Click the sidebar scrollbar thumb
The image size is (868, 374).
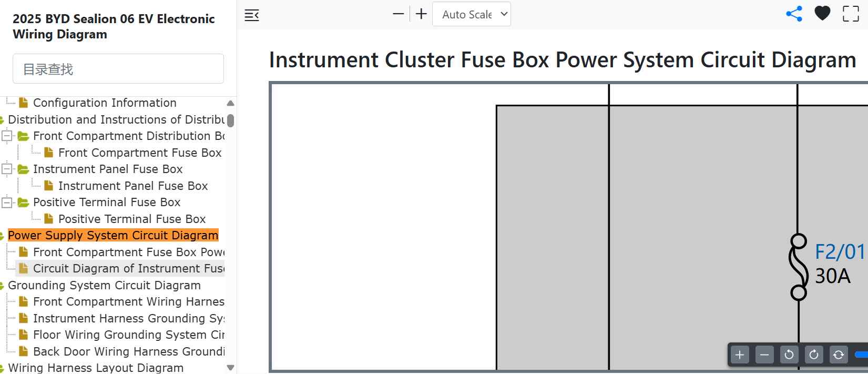click(230, 120)
